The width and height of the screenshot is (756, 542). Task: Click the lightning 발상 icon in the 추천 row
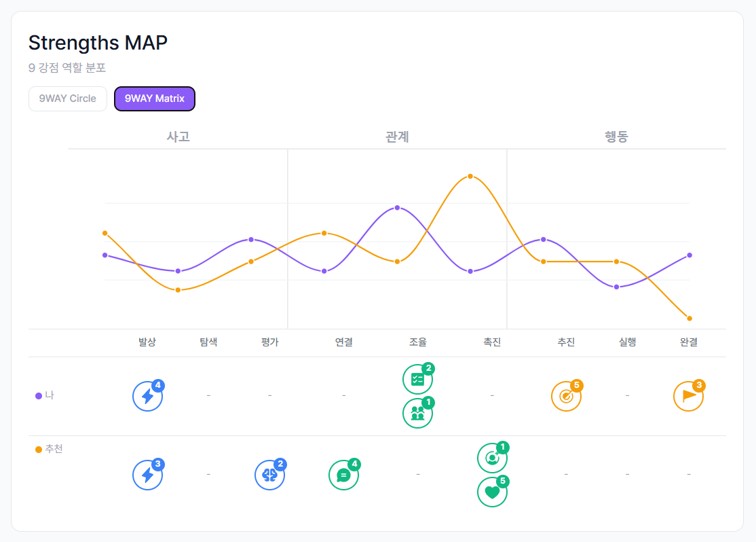click(x=147, y=475)
